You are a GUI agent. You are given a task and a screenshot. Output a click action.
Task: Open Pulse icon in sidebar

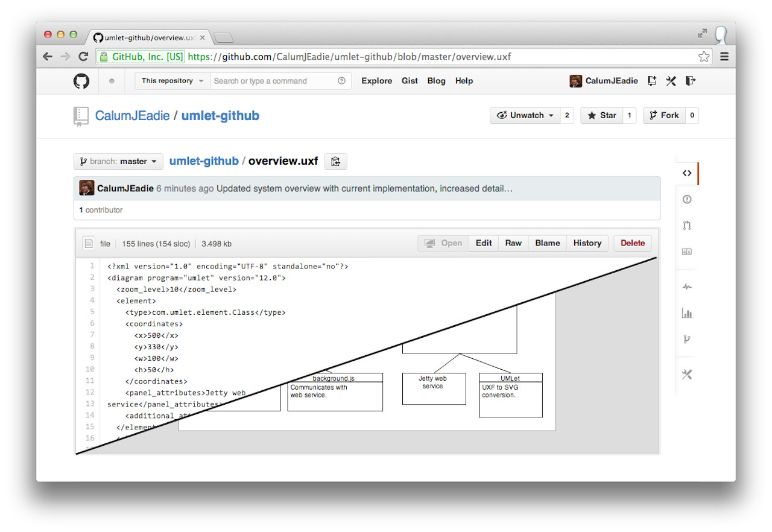pos(687,287)
